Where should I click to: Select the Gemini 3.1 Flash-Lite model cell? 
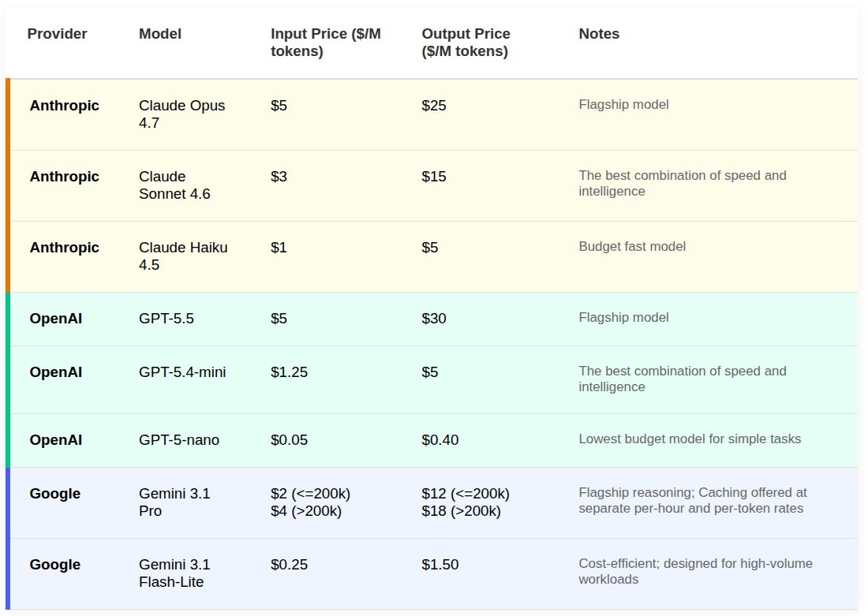(174, 573)
